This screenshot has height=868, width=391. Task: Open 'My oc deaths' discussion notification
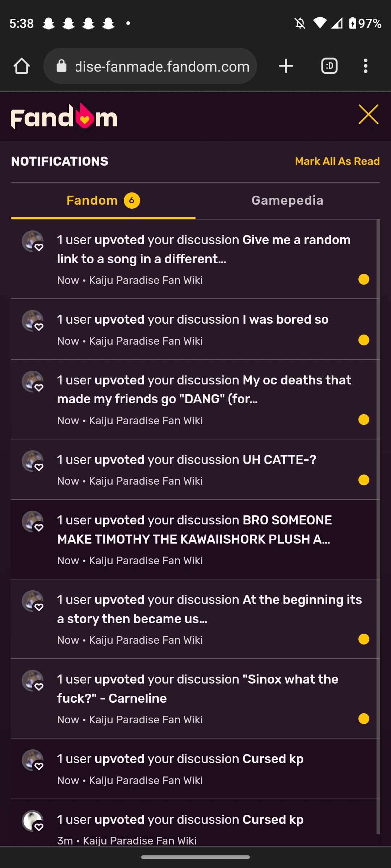pos(204,390)
